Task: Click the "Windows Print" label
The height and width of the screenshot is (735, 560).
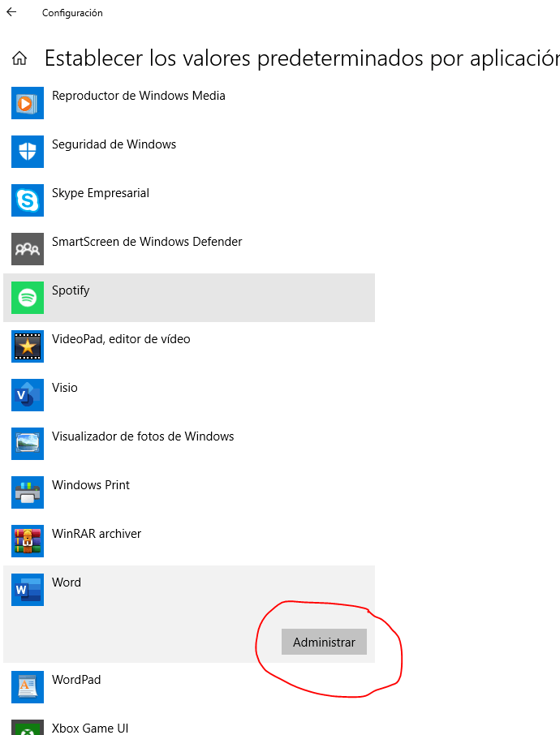Action: point(91,486)
